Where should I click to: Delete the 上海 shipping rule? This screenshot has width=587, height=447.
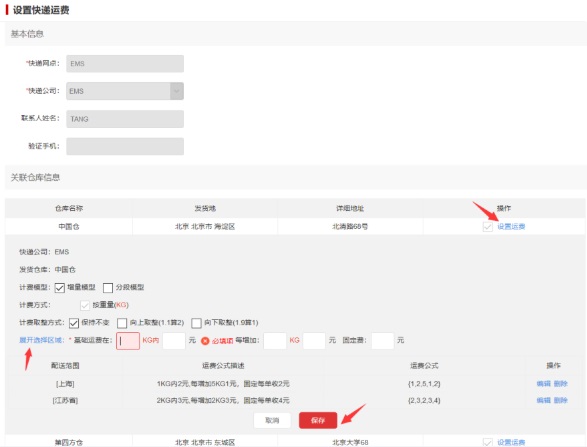pos(560,383)
